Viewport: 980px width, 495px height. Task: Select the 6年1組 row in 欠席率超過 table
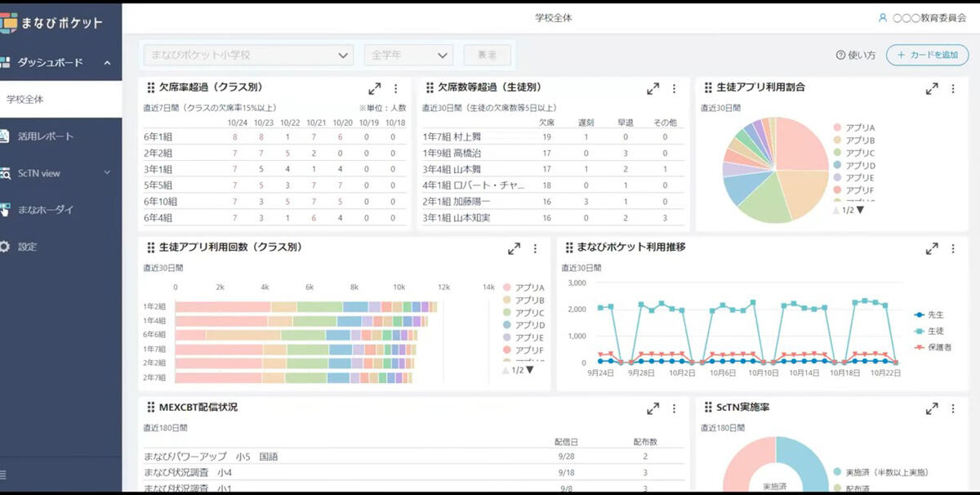pyautogui.click(x=275, y=137)
